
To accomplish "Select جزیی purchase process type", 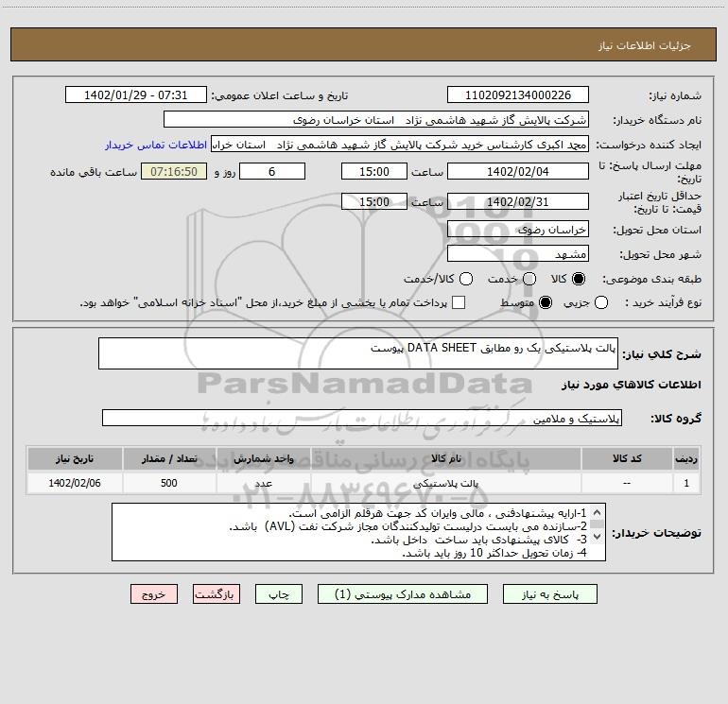I will pyautogui.click(x=600, y=302).
